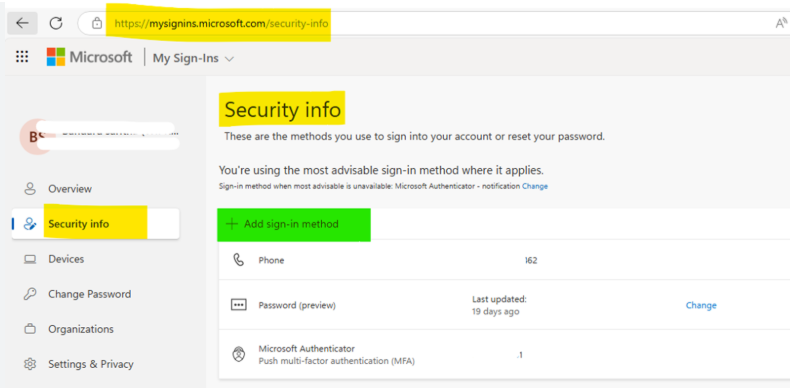Click the Overview person icon
The height and width of the screenshot is (388, 790).
[30, 189]
